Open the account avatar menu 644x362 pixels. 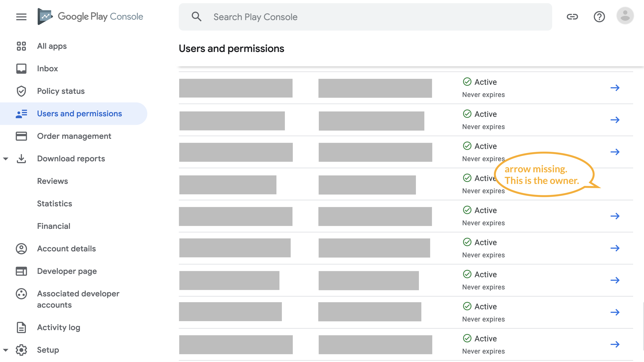(x=625, y=16)
